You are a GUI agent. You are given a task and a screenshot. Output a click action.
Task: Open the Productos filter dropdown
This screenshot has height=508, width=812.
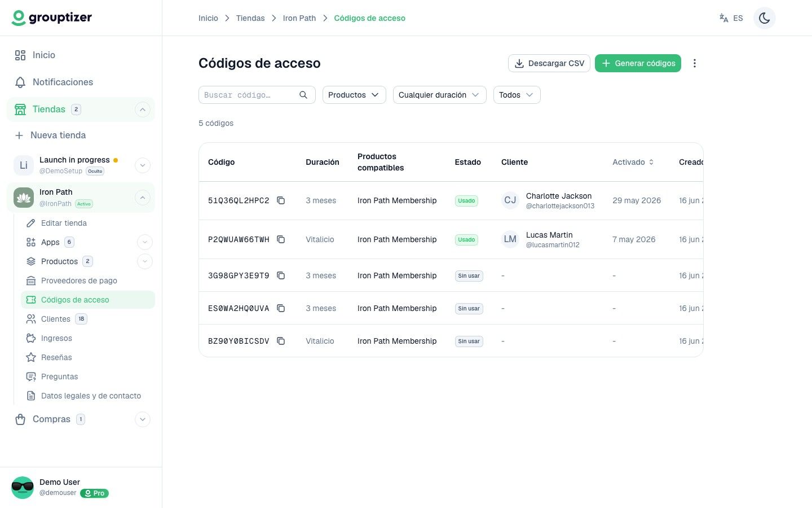click(354, 95)
